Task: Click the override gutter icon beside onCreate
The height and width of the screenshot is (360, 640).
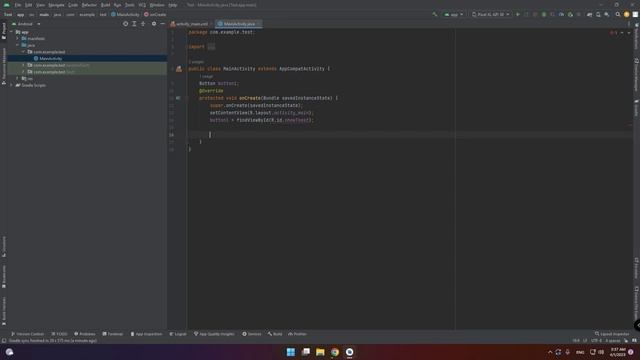Action: coord(178,98)
